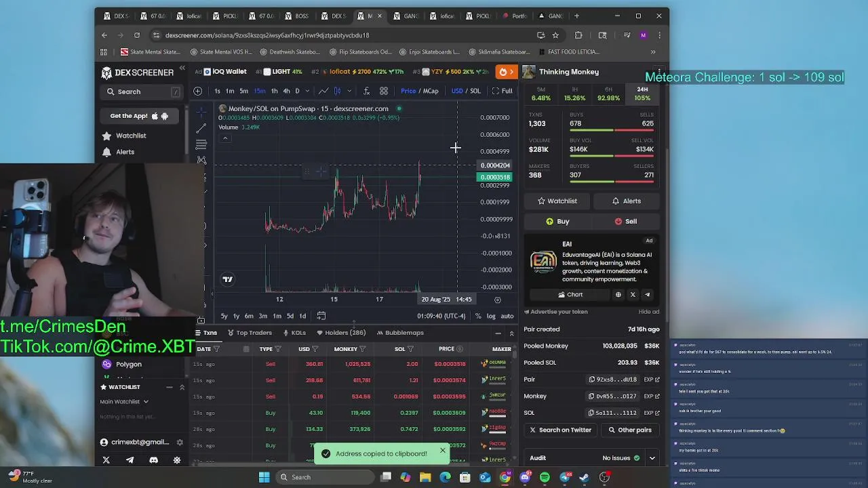Click the TradingView logo on chart

tap(228, 279)
